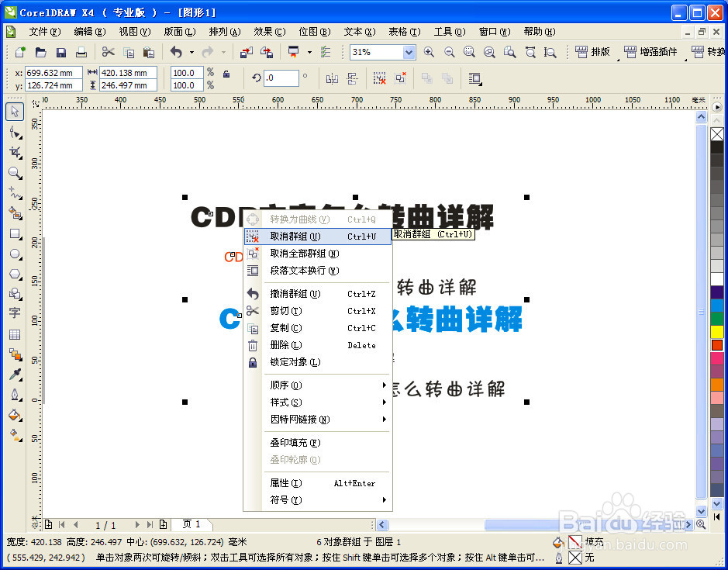Select the Crop tool
This screenshot has height=570, width=728.
tap(15, 152)
